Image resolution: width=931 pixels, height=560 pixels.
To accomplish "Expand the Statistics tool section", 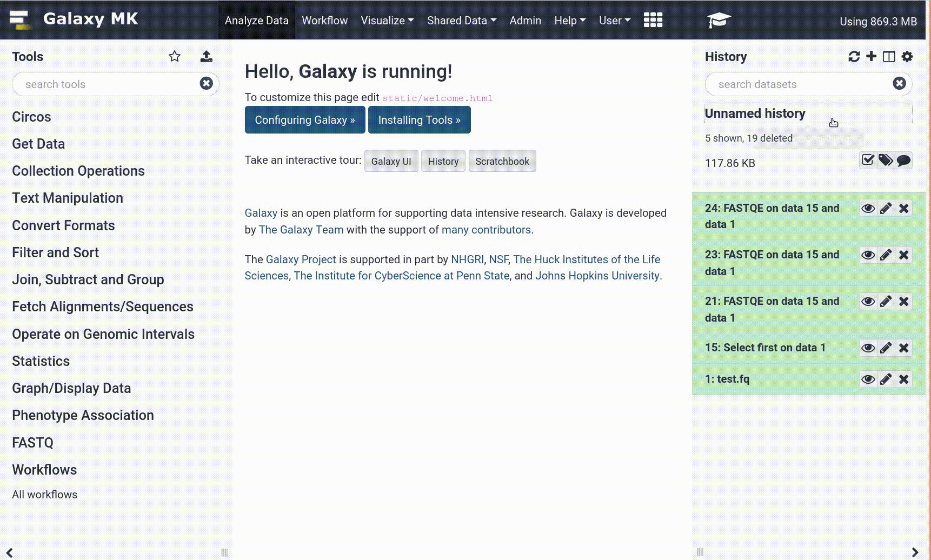I will [x=41, y=361].
